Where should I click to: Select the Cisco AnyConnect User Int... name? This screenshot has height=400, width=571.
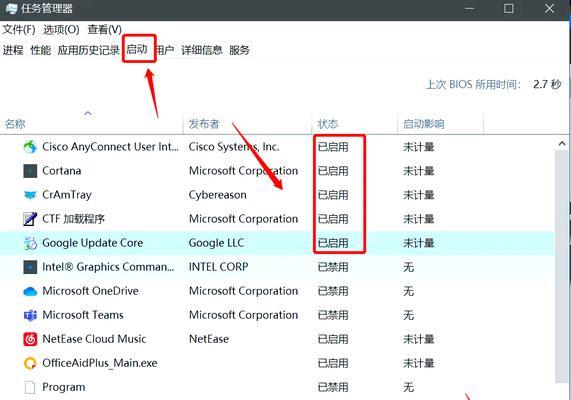pyautogui.click(x=110, y=147)
